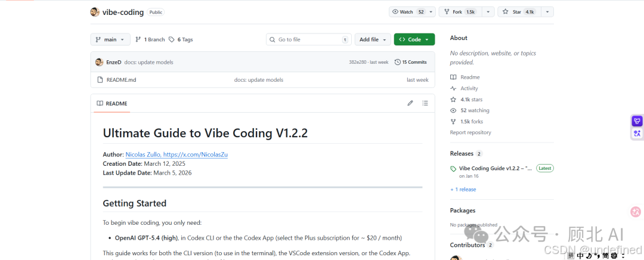Screen dimensions: 644x260
Task: Star the vibe-coding repository
Action: click(x=519, y=12)
